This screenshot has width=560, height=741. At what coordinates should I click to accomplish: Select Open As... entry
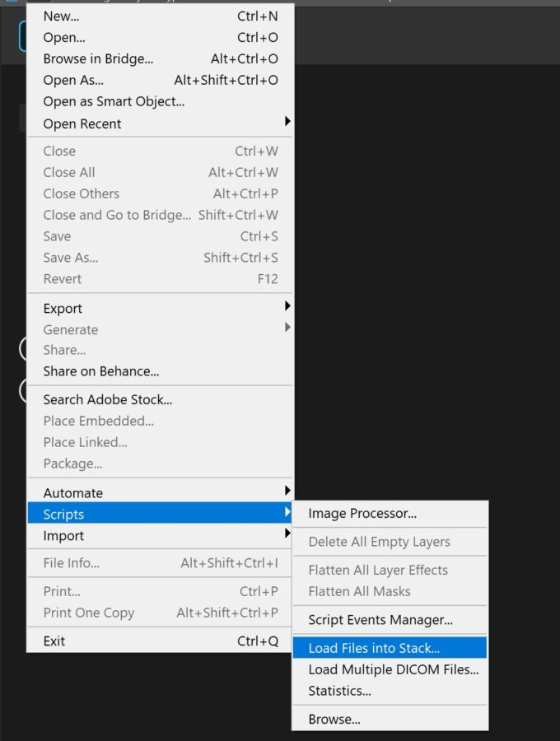coord(161,80)
